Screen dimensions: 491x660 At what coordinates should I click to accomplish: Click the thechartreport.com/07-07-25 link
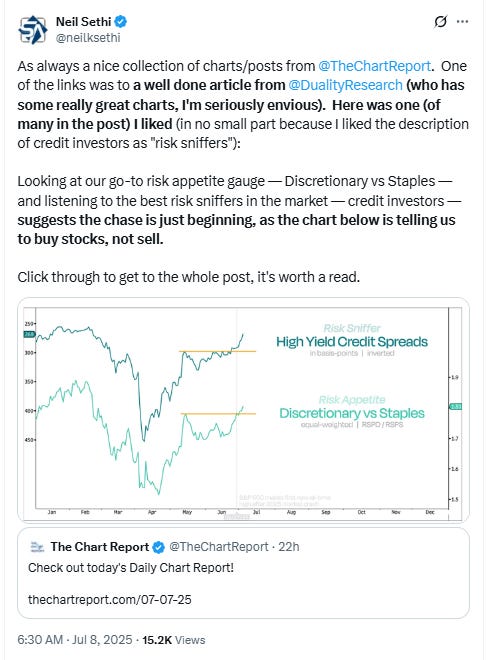coord(109,599)
